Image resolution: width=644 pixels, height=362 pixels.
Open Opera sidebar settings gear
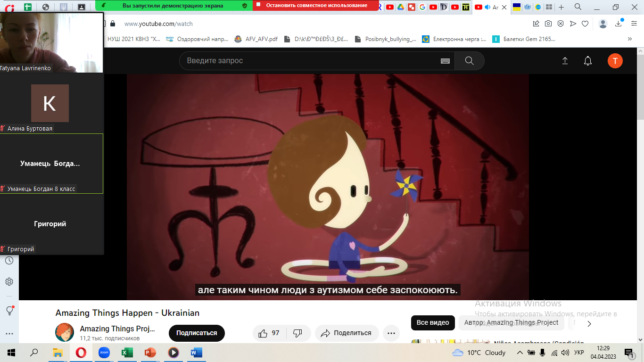click(x=9, y=282)
